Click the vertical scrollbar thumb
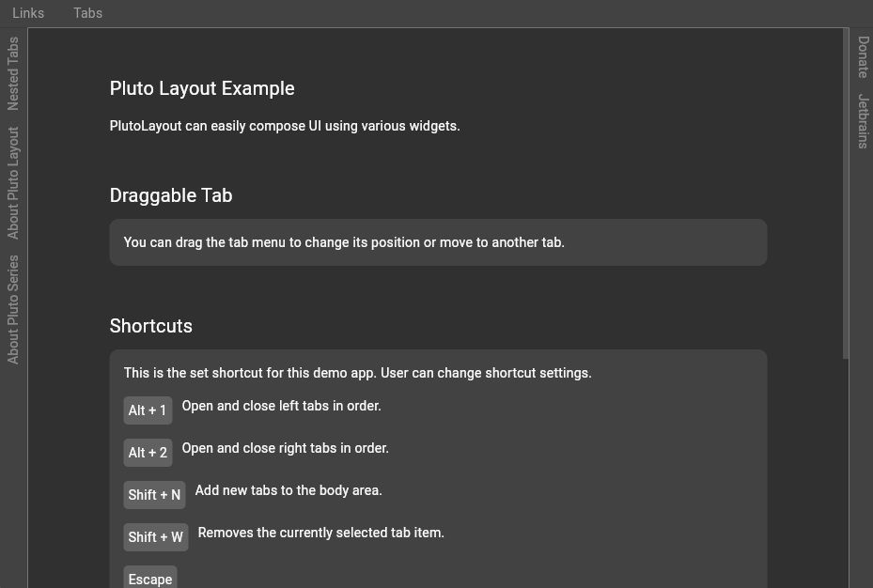This screenshot has width=873, height=588. pyautogui.click(x=846, y=193)
